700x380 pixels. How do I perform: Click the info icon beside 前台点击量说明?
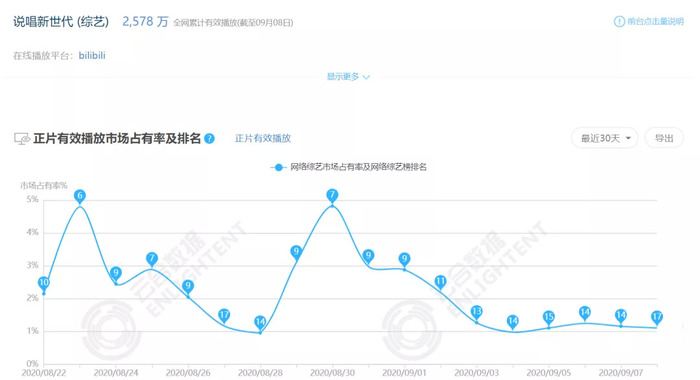619,21
